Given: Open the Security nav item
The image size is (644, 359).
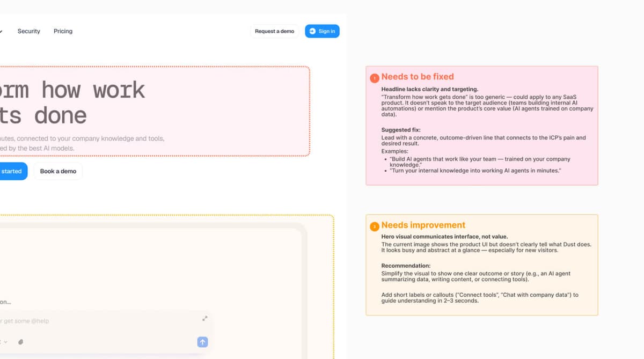Looking at the screenshot, I should point(28,31).
